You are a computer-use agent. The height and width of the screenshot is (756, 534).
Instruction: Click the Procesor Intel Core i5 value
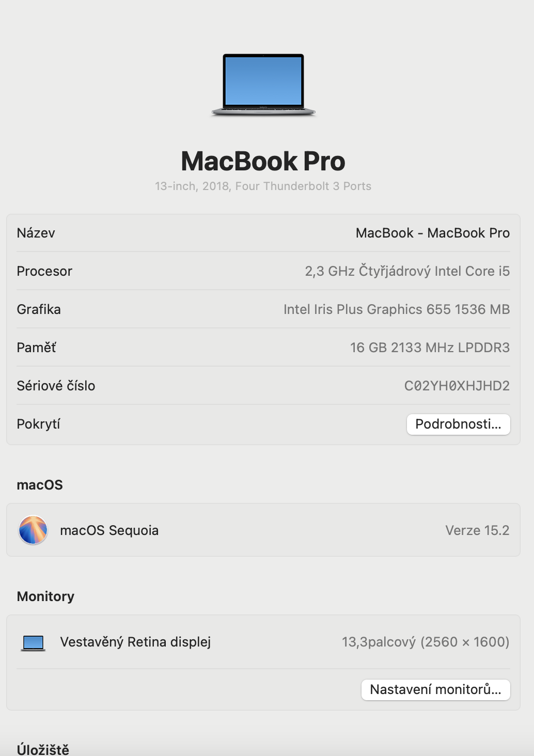[x=407, y=271]
